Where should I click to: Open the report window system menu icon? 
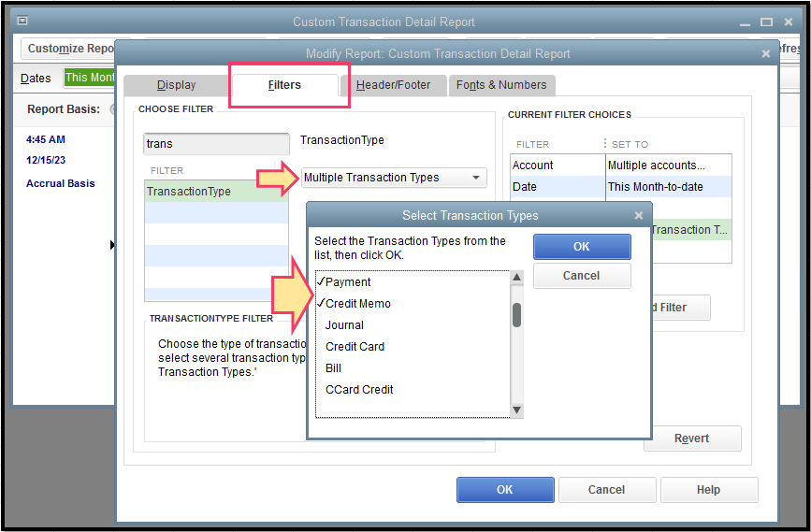[22, 22]
